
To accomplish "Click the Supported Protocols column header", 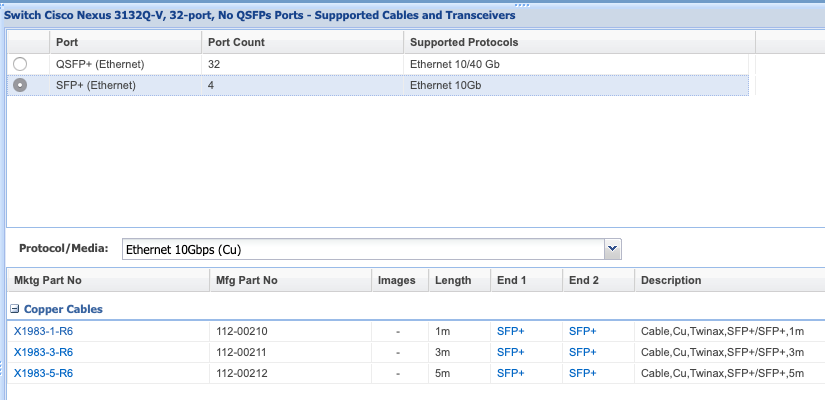I will 464,43.
